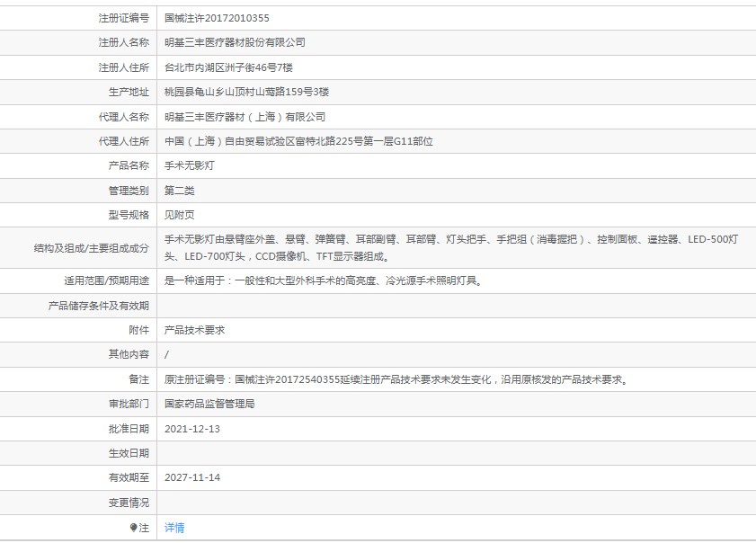Image resolution: width=756 pixels, height=543 pixels.
Task: Click the 生产地址 label
Action: [129, 92]
